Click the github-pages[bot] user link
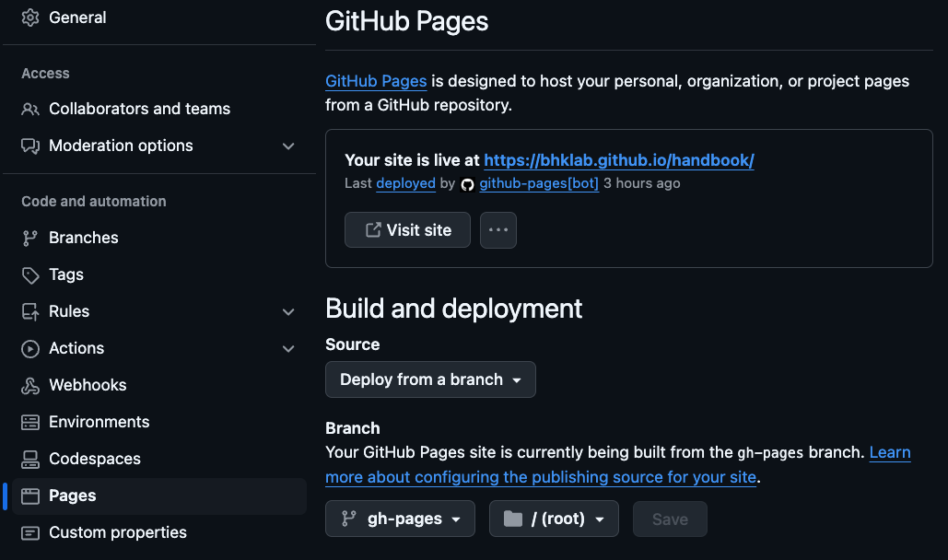The width and height of the screenshot is (948, 560). [539, 183]
